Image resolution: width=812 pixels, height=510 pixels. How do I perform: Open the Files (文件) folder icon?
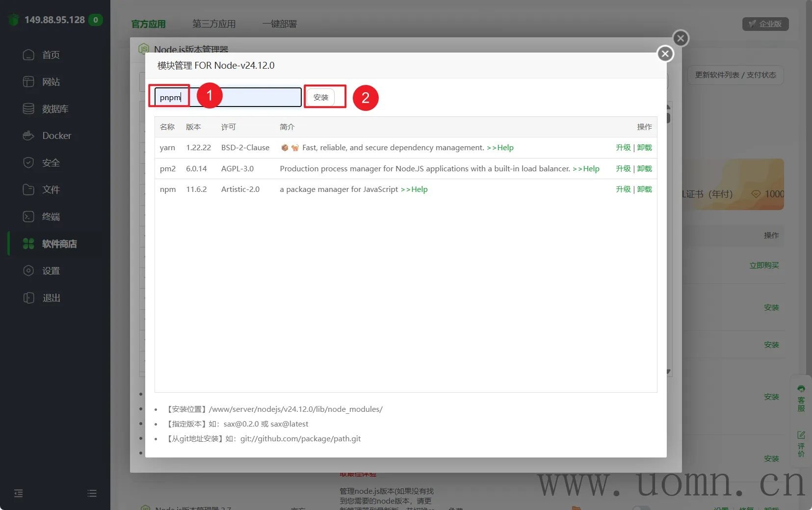(28, 189)
